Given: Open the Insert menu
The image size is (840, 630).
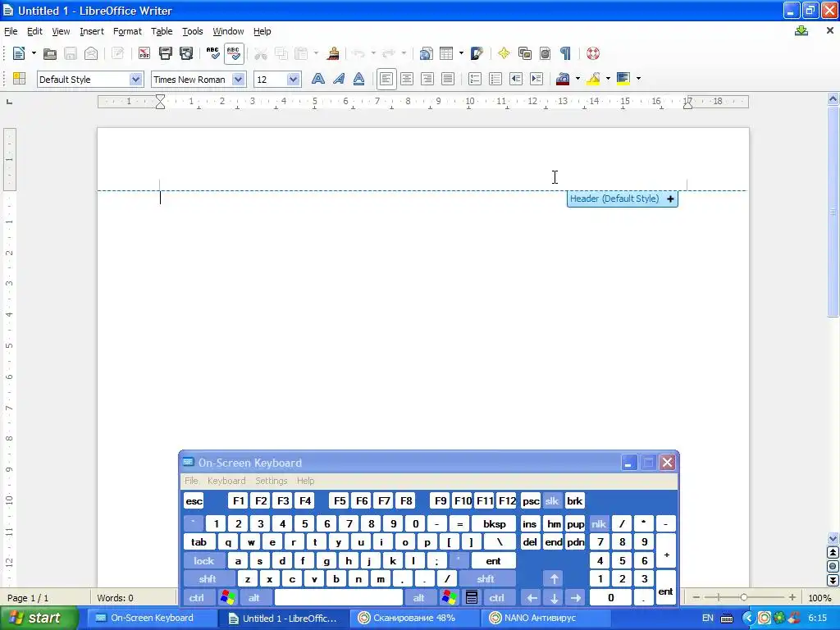Looking at the screenshot, I should pyautogui.click(x=92, y=31).
